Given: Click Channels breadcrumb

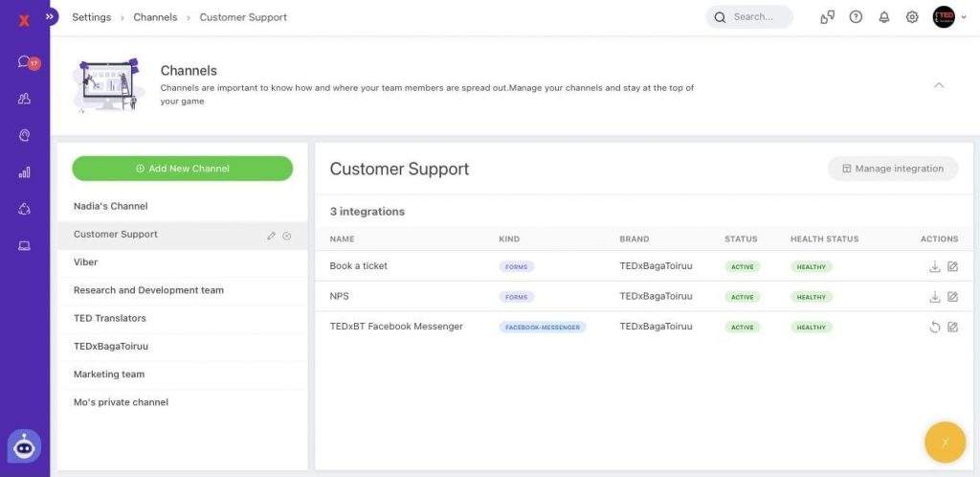Looking at the screenshot, I should coord(155,17).
